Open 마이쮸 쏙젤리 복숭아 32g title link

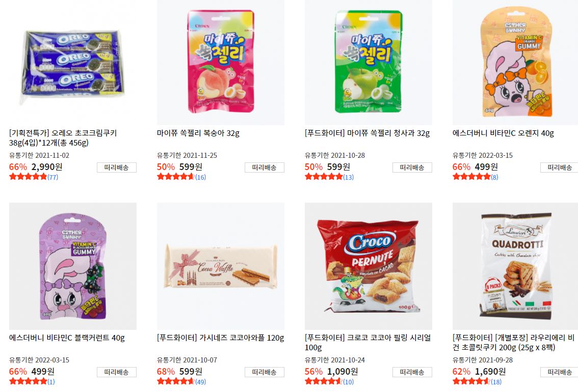[198, 133]
